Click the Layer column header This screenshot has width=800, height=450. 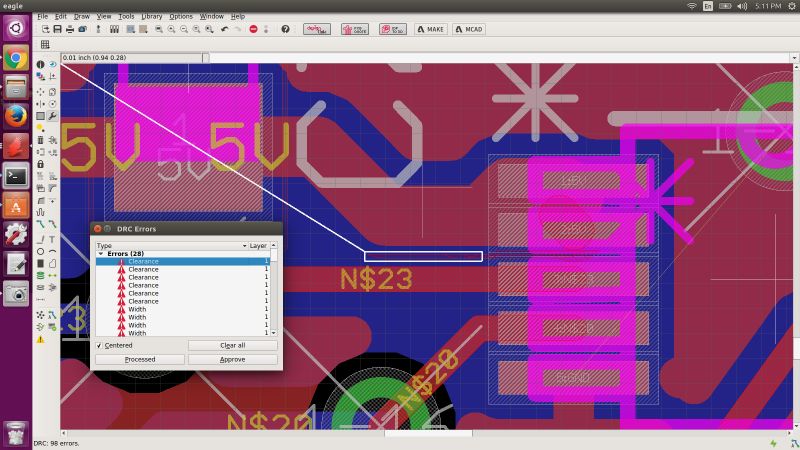tap(259, 246)
